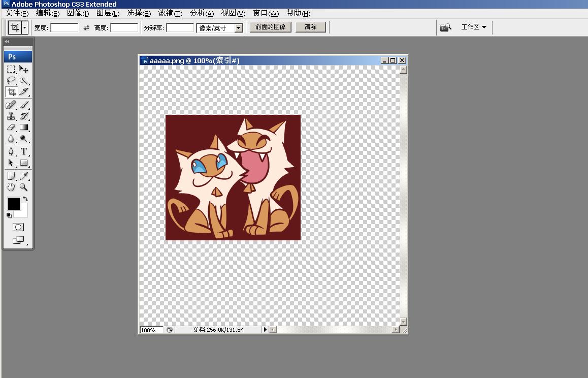
Task: Change the screen mode
Action: pos(18,240)
